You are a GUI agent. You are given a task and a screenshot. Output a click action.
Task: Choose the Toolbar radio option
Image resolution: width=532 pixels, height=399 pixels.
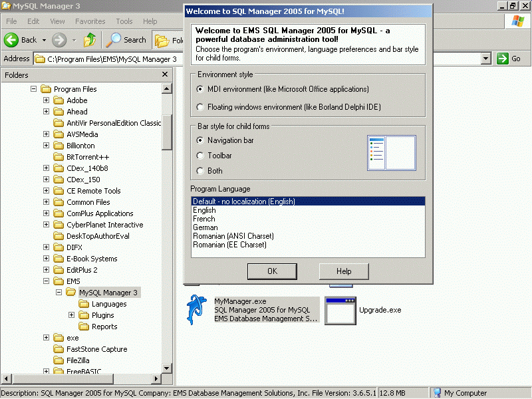point(200,156)
